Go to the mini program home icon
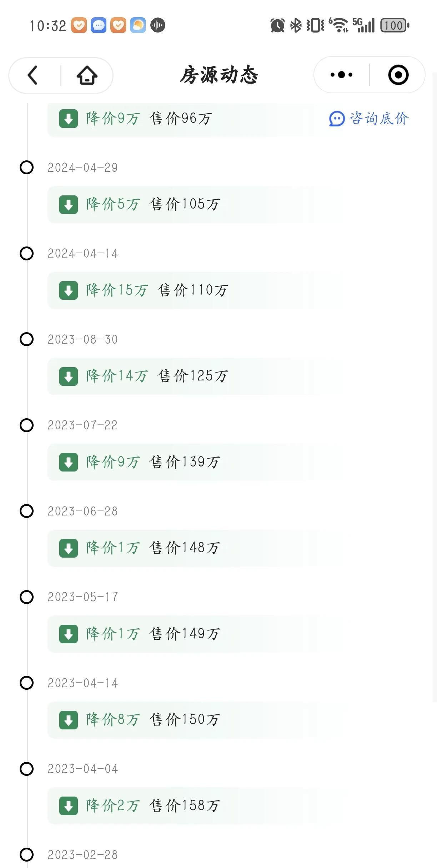Viewport: 437px width, 868px height. (x=87, y=75)
